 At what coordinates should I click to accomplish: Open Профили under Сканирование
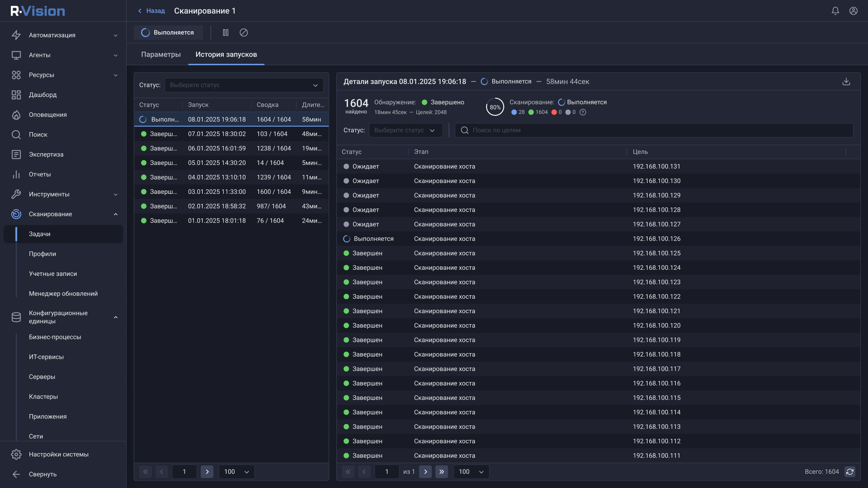[42, 254]
